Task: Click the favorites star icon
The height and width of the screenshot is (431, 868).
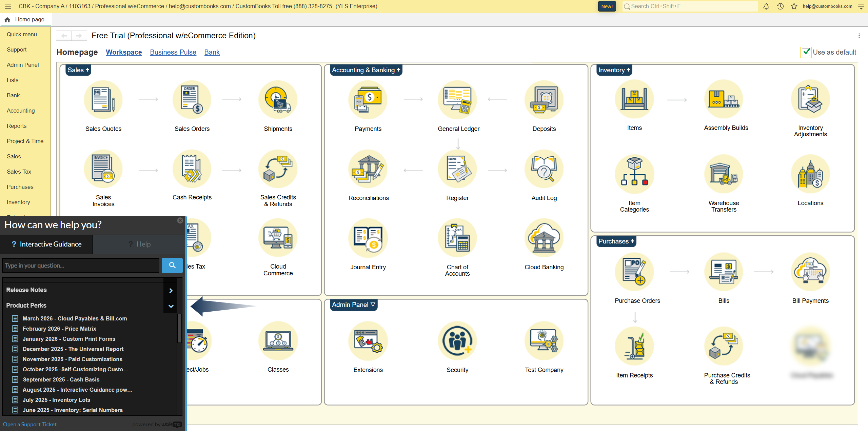Action: pyautogui.click(x=794, y=6)
